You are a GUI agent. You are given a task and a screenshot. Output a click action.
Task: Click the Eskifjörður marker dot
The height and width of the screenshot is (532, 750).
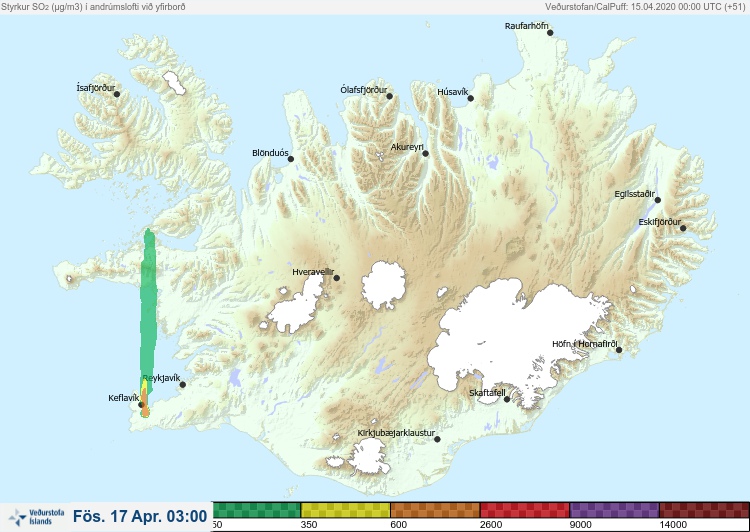click(683, 228)
